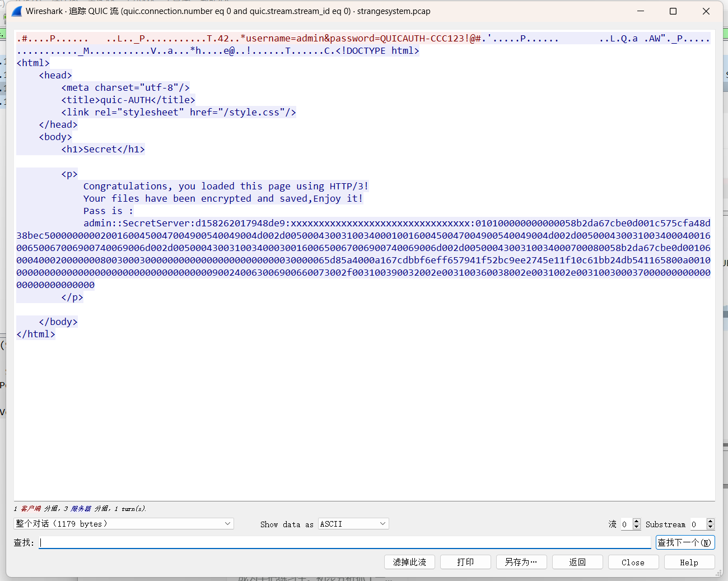Click the client/server packet count status text
728x581 pixels.
80,509
